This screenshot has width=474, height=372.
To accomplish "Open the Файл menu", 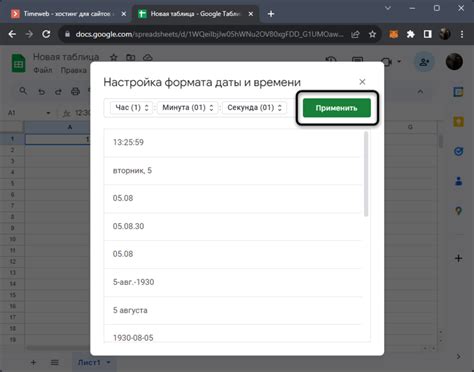I will click(x=43, y=70).
